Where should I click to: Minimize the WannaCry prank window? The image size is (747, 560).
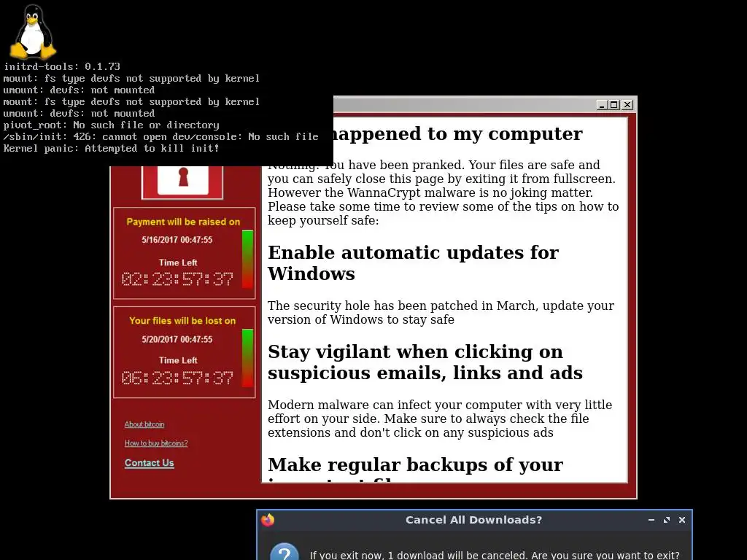(602, 105)
